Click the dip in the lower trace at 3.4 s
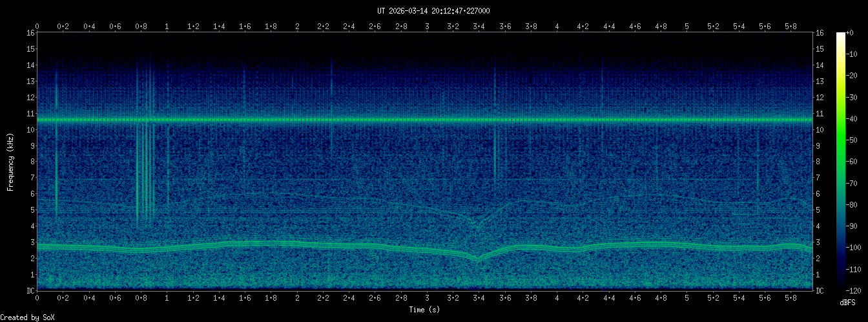 click(478, 259)
